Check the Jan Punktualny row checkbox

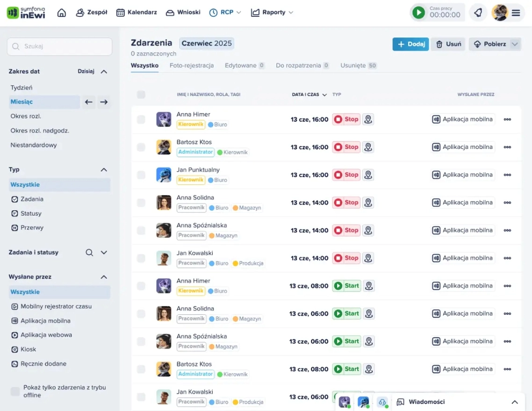141,175
